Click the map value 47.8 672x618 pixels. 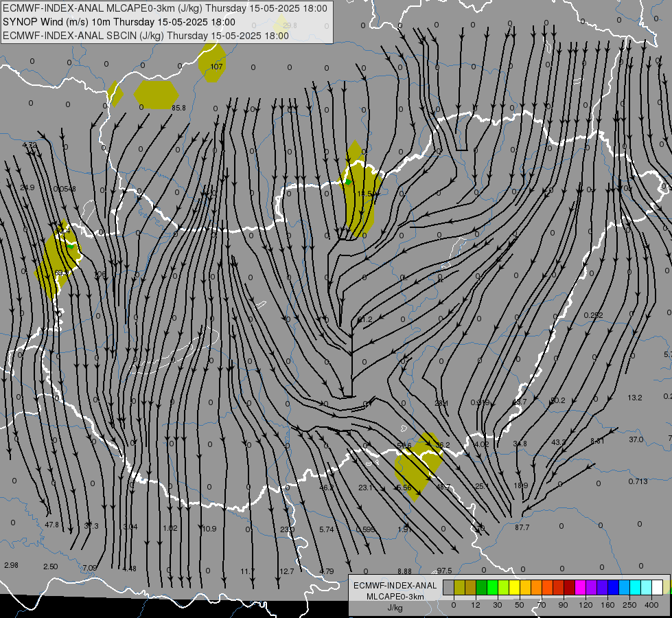click(52, 525)
